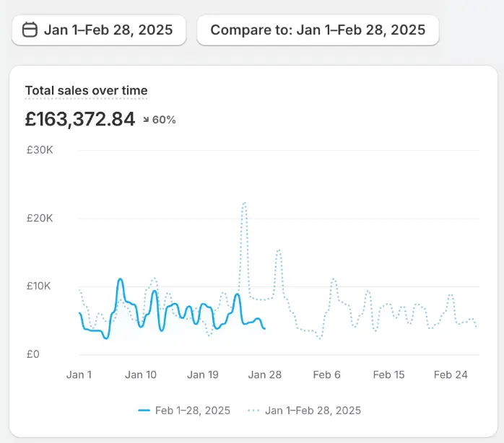Toggle the Feb 1–28, 2025 legend label
This screenshot has height=443, width=504.
point(193,411)
